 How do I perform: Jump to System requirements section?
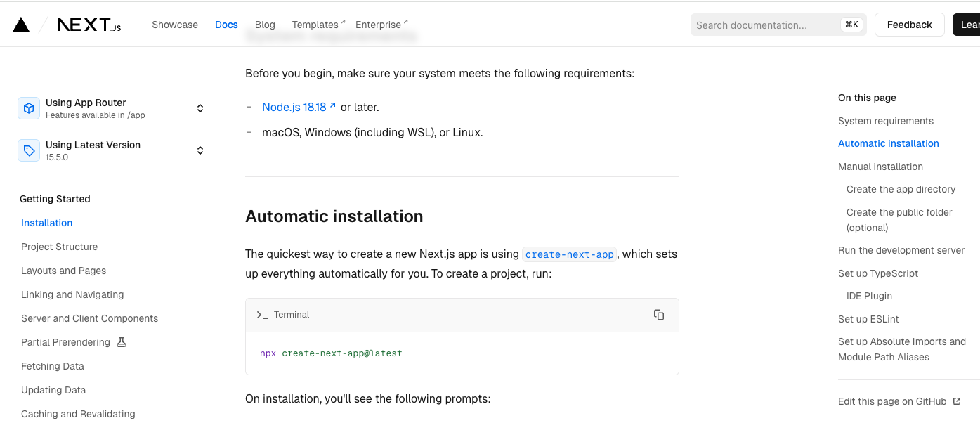coord(886,121)
